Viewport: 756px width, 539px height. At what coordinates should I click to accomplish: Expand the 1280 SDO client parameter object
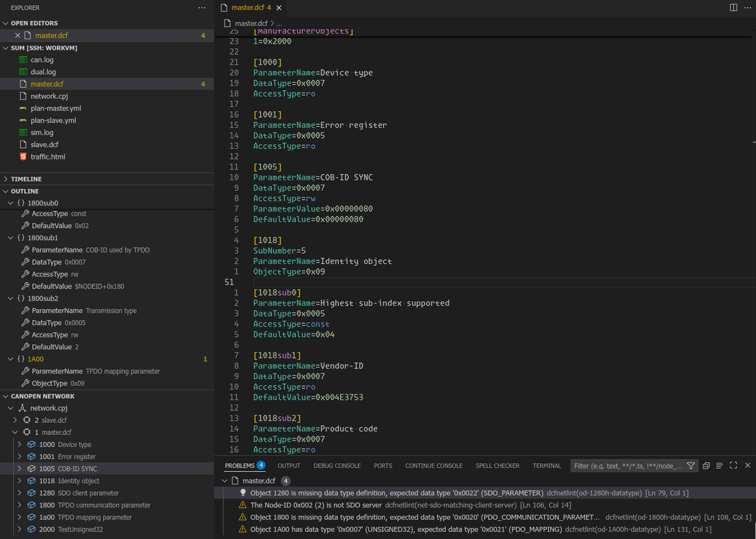tap(20, 493)
